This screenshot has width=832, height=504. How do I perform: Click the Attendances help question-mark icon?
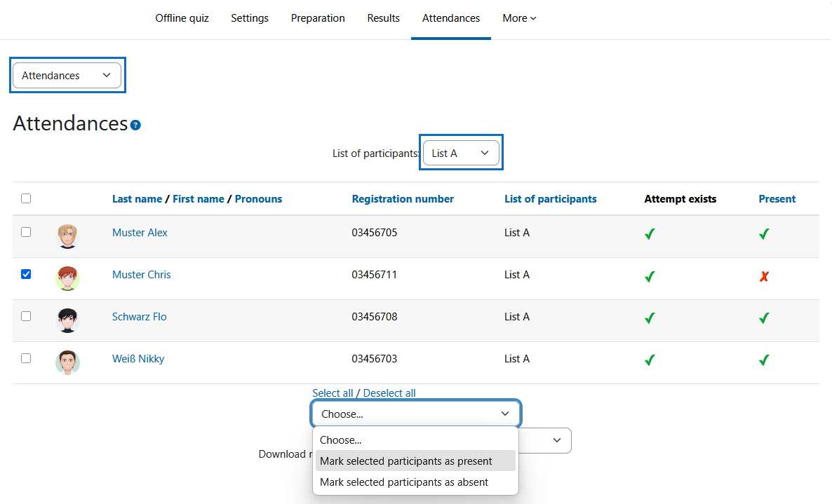coord(136,125)
